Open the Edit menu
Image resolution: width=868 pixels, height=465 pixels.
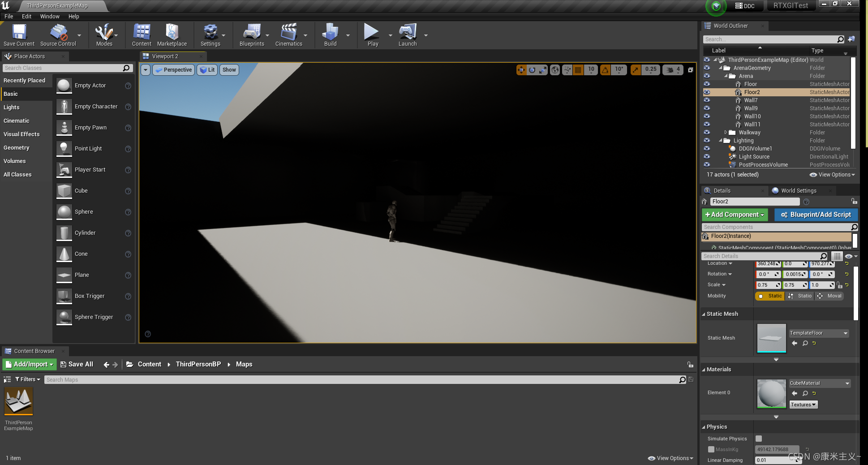click(26, 17)
